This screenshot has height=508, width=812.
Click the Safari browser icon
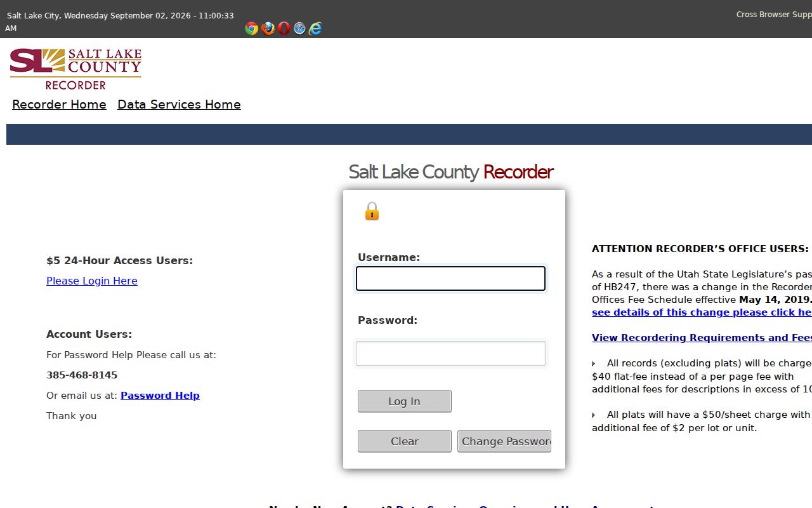299,29
